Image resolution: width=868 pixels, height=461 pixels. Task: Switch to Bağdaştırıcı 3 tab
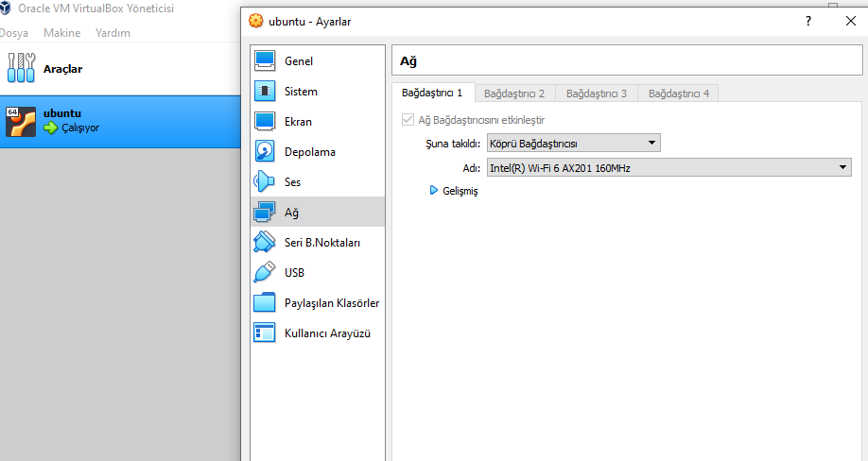tap(597, 94)
